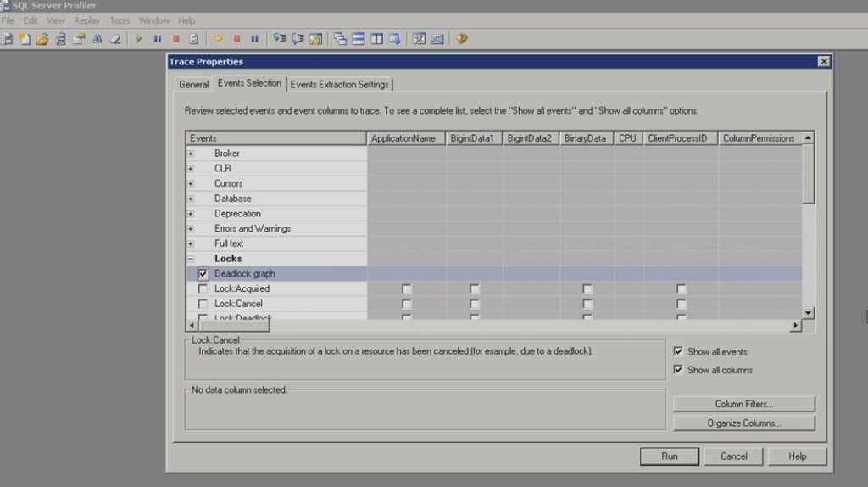
Task: Expand the Database event category
Action: pos(191,199)
